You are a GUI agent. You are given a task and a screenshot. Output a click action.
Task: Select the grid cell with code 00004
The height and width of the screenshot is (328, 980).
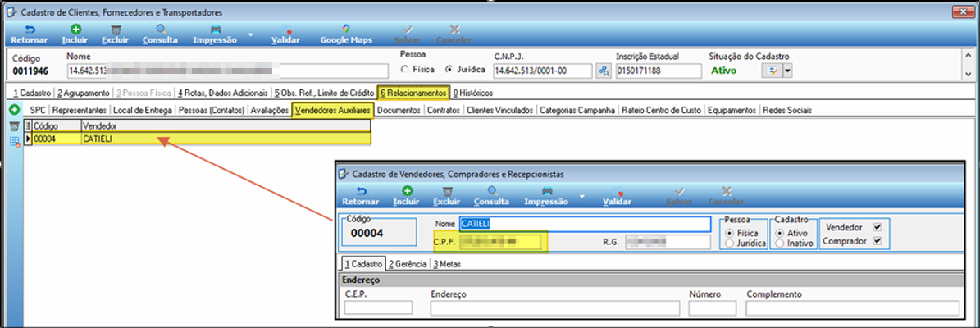57,139
